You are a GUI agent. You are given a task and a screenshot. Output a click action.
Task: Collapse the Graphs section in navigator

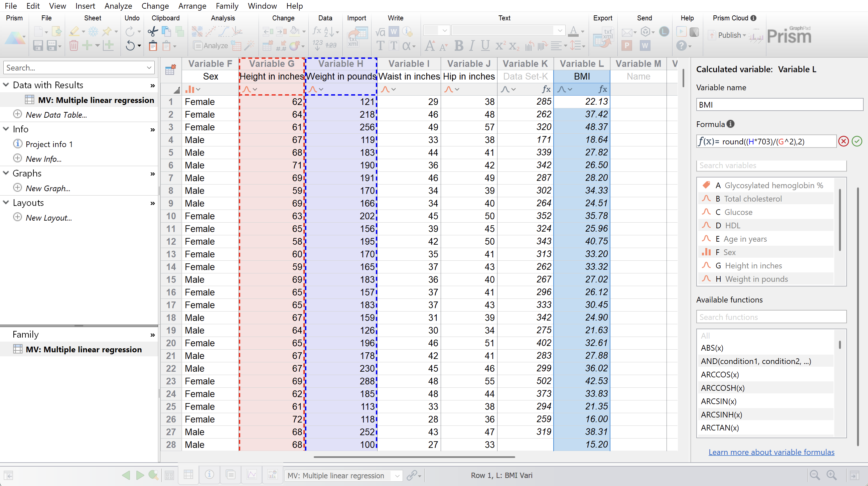(6, 173)
